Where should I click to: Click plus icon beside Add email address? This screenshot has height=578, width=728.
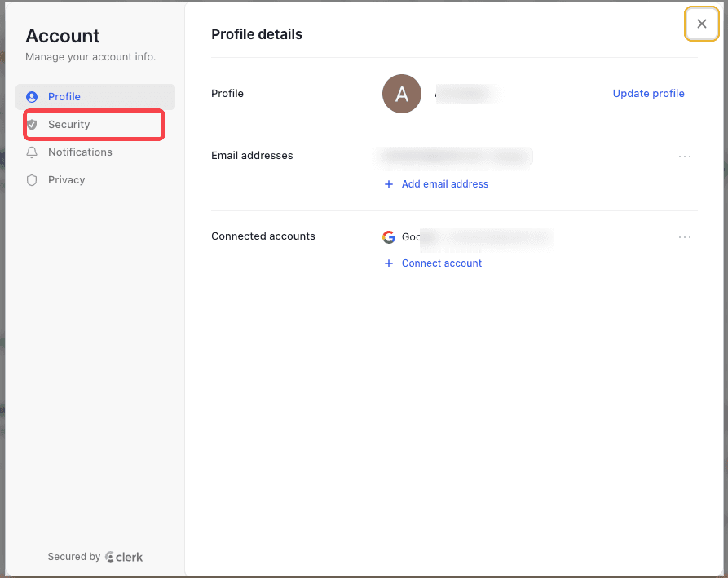tap(389, 184)
